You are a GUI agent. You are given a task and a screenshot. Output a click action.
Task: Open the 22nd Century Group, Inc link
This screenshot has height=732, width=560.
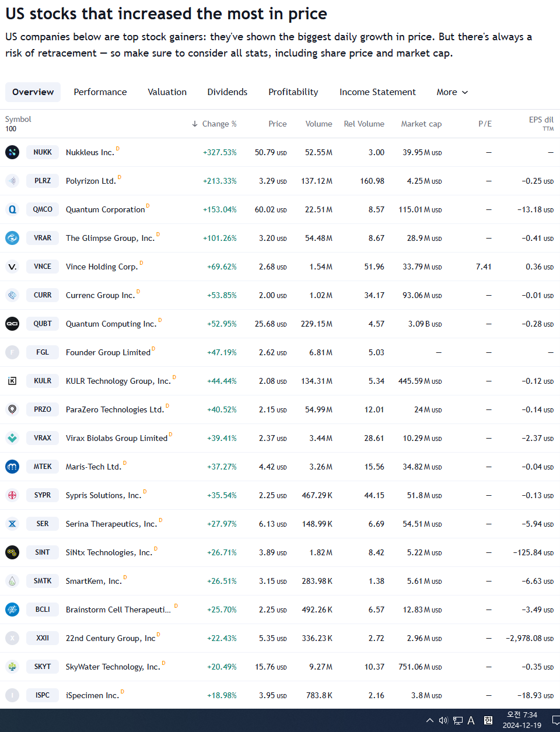[x=111, y=638]
